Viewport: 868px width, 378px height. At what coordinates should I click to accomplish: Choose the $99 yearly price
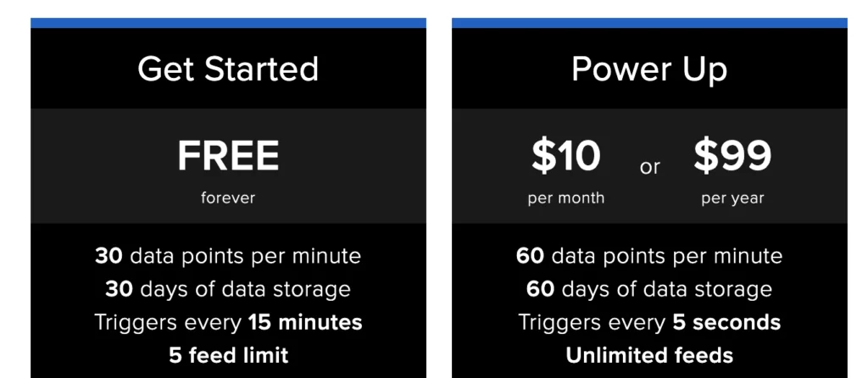(x=732, y=156)
